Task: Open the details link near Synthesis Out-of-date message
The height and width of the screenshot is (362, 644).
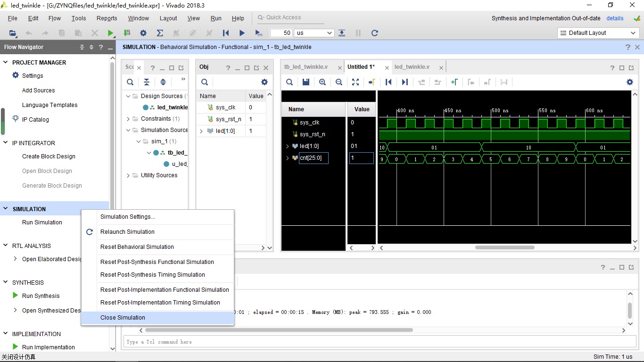Action: 615,18
